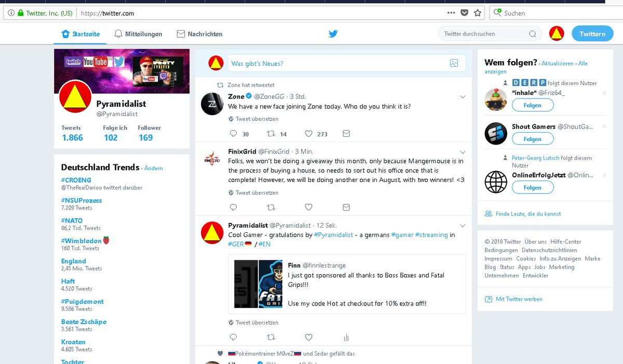623x364 pixels.
Task: Like the Zone tweet with 273 likes
Action: pyautogui.click(x=308, y=134)
